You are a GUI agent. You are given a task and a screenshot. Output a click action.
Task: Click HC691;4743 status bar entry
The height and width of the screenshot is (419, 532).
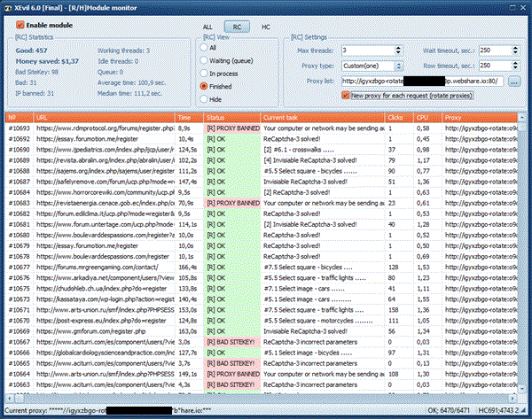(498, 410)
